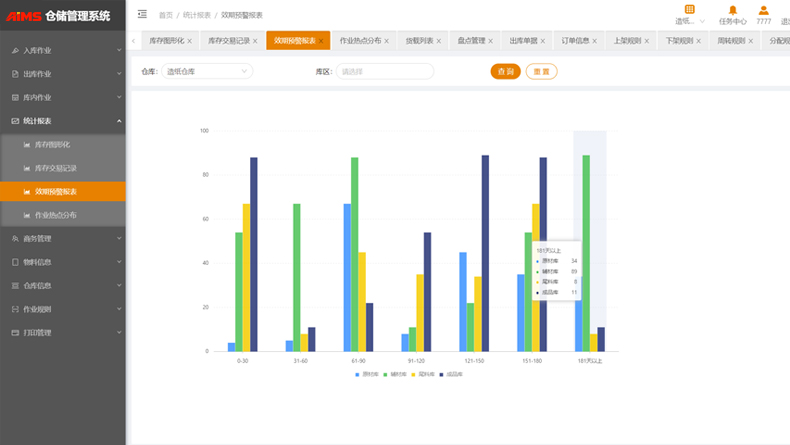Click the user profile icon labeled 7777

tap(763, 11)
